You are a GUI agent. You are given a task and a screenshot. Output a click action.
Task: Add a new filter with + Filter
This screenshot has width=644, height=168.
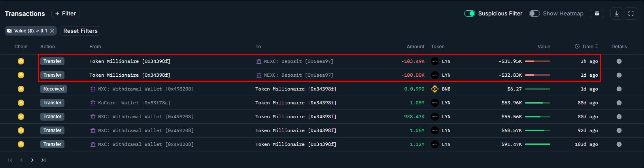[x=65, y=13]
